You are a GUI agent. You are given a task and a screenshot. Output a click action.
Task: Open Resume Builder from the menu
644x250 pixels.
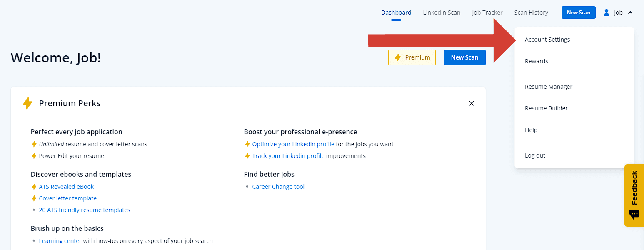pos(546,108)
